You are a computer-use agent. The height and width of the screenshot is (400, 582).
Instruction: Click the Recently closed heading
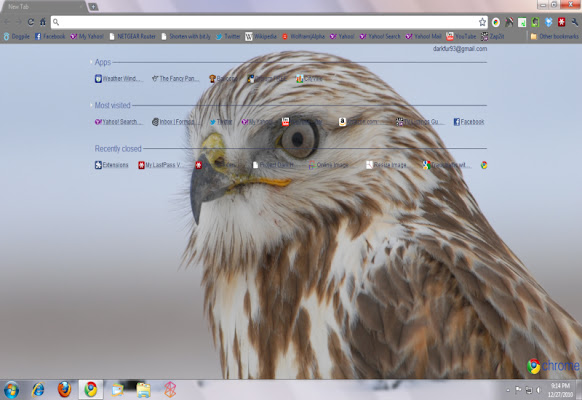point(118,149)
